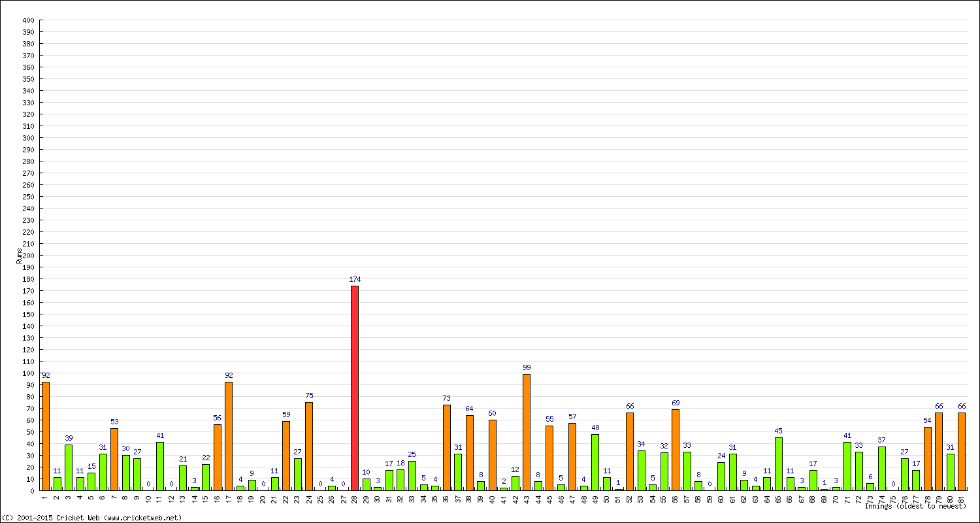Select the orange bar labeled 56
This screenshot has width=980, height=523.
[218, 458]
